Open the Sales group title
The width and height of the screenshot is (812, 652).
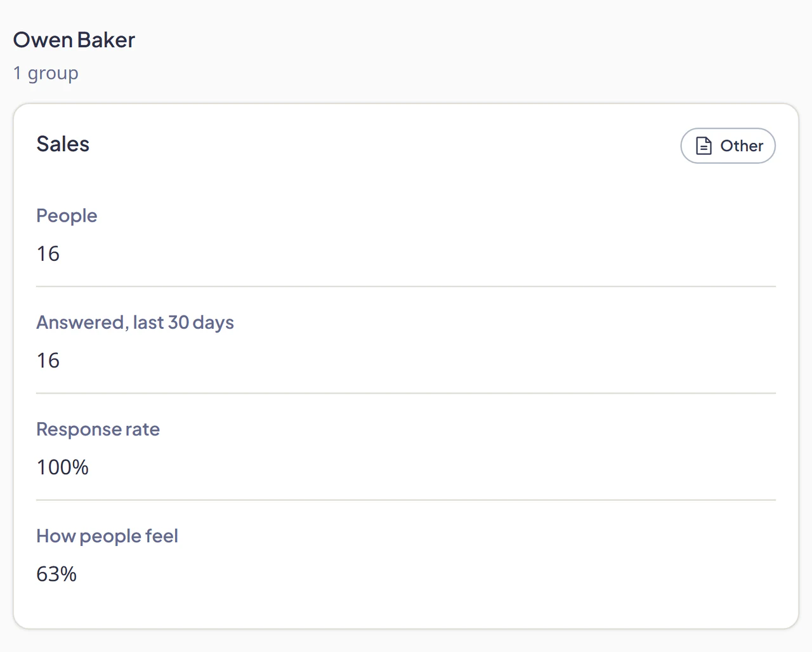(63, 144)
